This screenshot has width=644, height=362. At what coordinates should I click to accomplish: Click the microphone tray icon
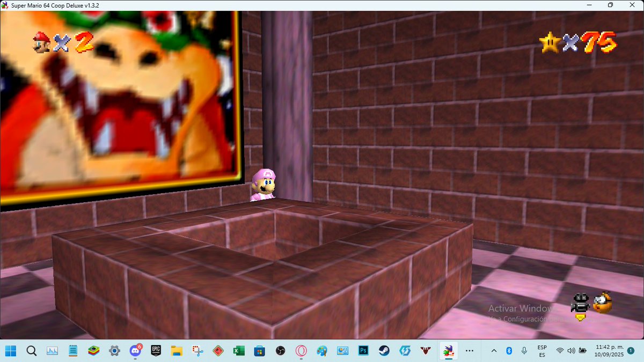point(524,351)
